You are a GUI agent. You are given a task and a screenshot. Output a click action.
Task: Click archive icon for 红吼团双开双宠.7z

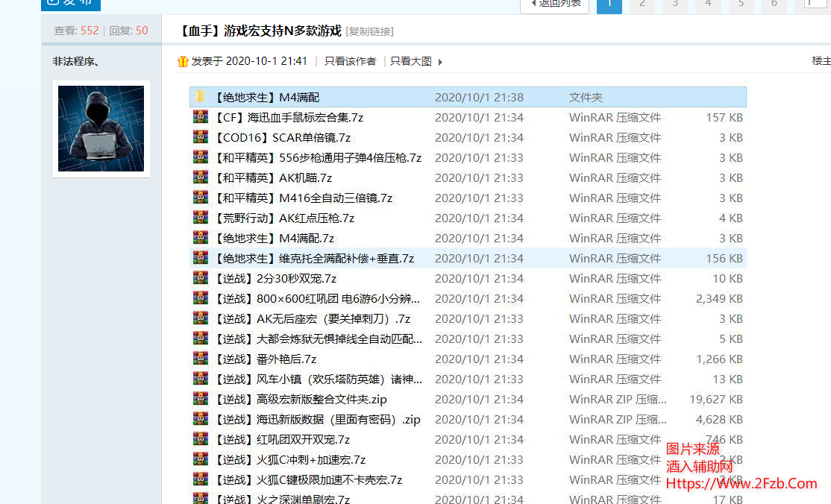click(x=201, y=439)
